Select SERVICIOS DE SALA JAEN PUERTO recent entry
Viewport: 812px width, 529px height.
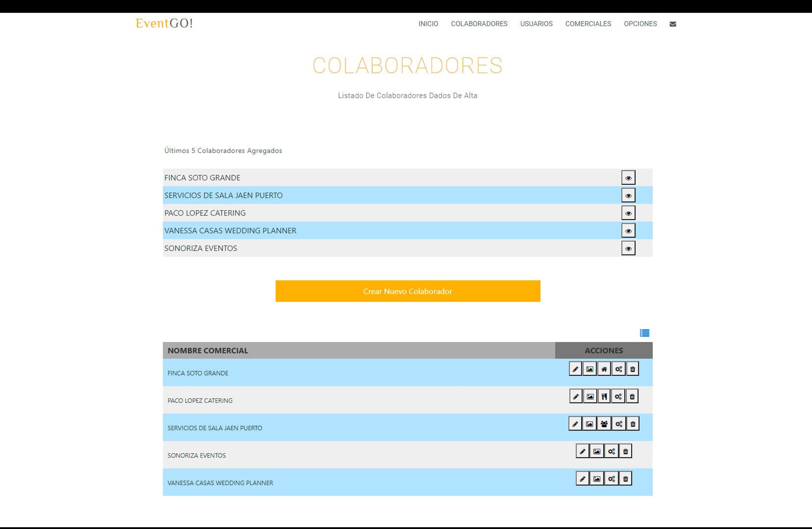(224, 195)
